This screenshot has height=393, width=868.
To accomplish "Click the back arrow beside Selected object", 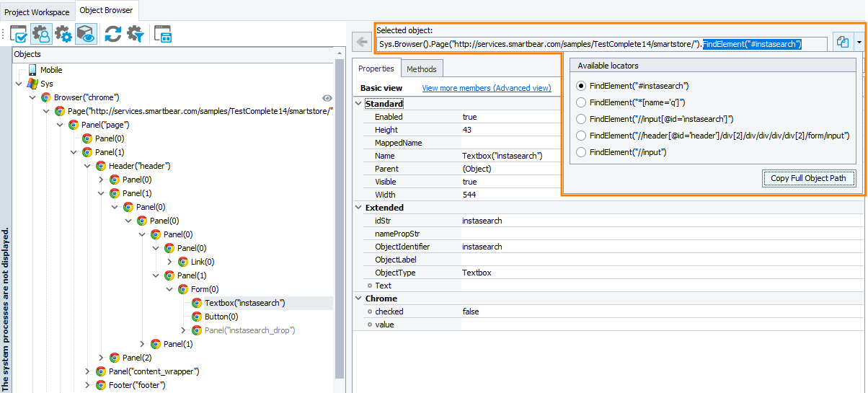I will (363, 43).
